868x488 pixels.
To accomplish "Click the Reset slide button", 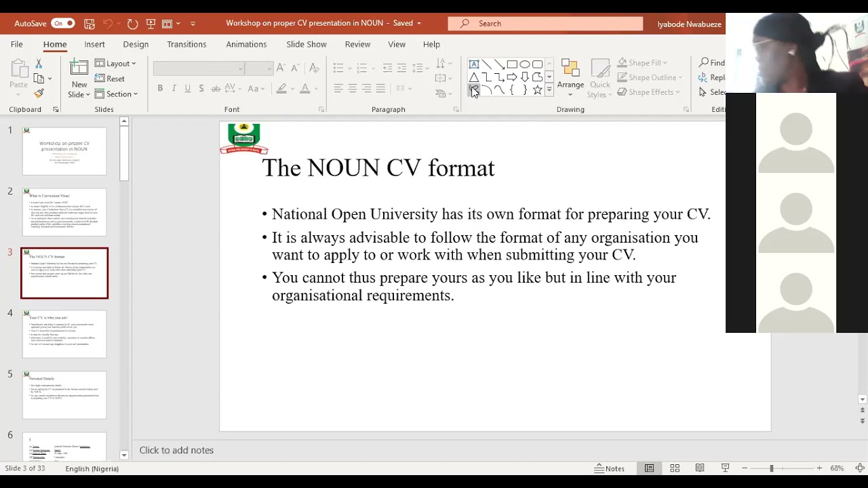I will pyautogui.click(x=110, y=79).
